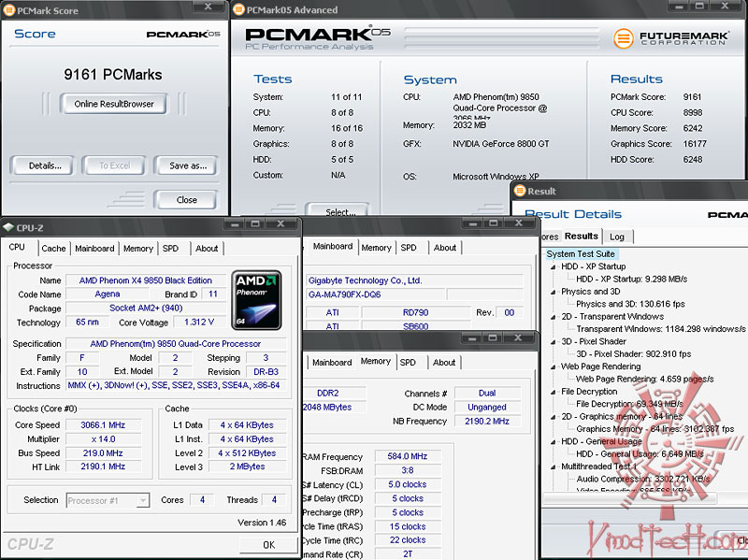Viewport: 748px width, 560px height.
Task: Open Details in PCMark Score window
Action: click(44, 165)
